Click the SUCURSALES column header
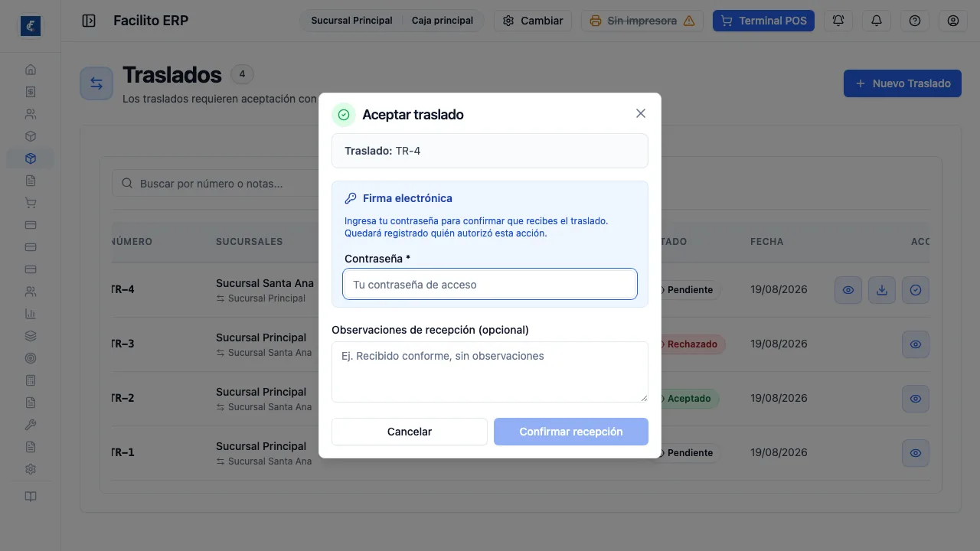 (250, 241)
